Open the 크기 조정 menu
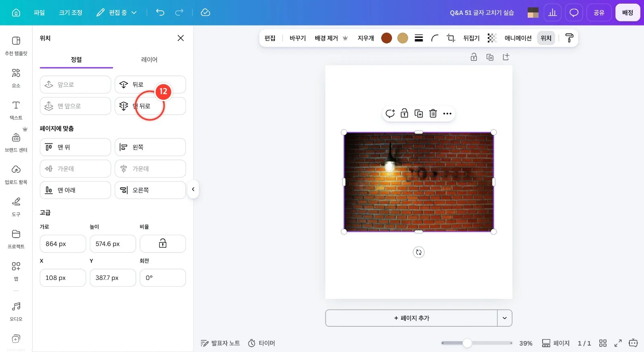Screen dimensions: 644x352 click(x=71, y=12)
